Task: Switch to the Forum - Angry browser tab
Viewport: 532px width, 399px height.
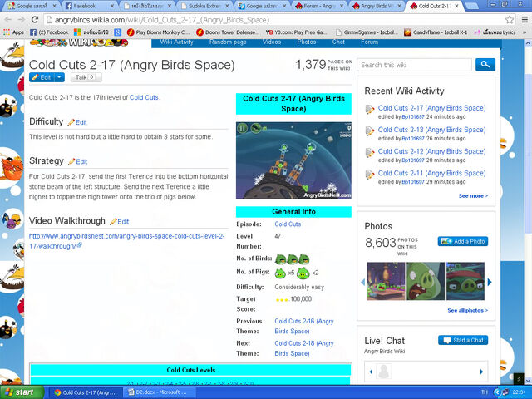Action: click(x=319, y=6)
